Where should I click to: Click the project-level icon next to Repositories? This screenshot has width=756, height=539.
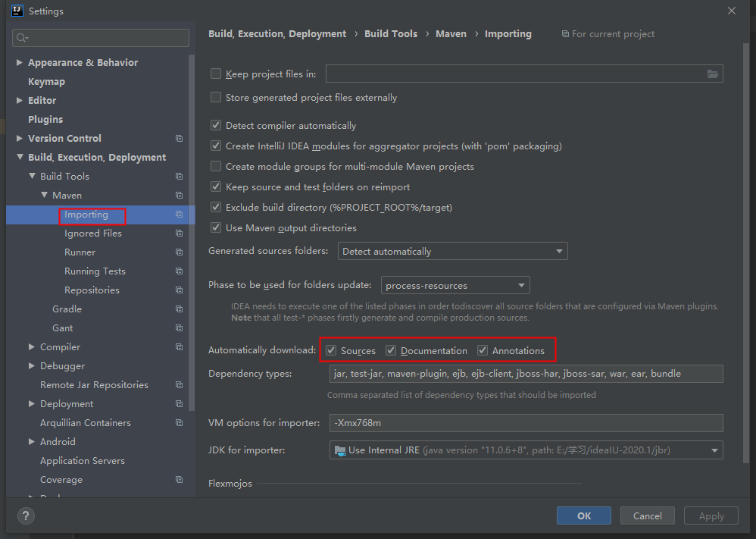coord(180,290)
